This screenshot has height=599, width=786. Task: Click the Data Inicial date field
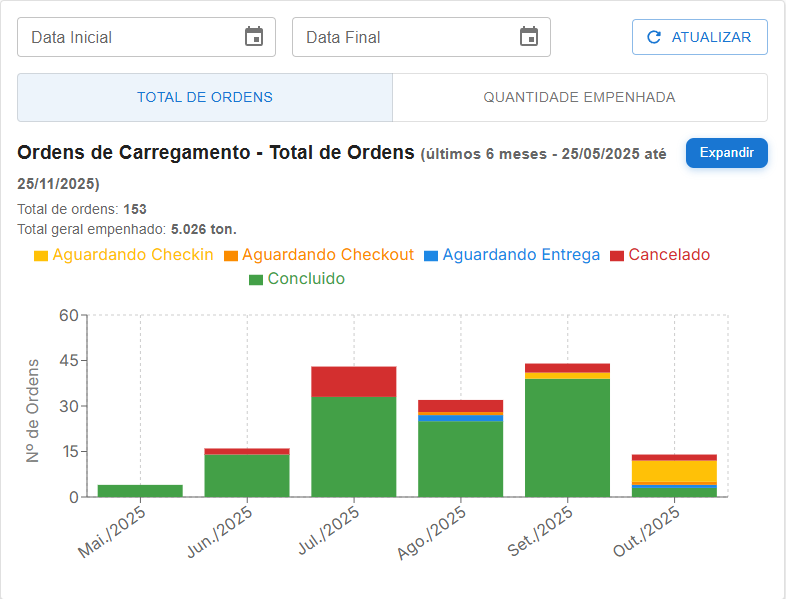click(146, 37)
